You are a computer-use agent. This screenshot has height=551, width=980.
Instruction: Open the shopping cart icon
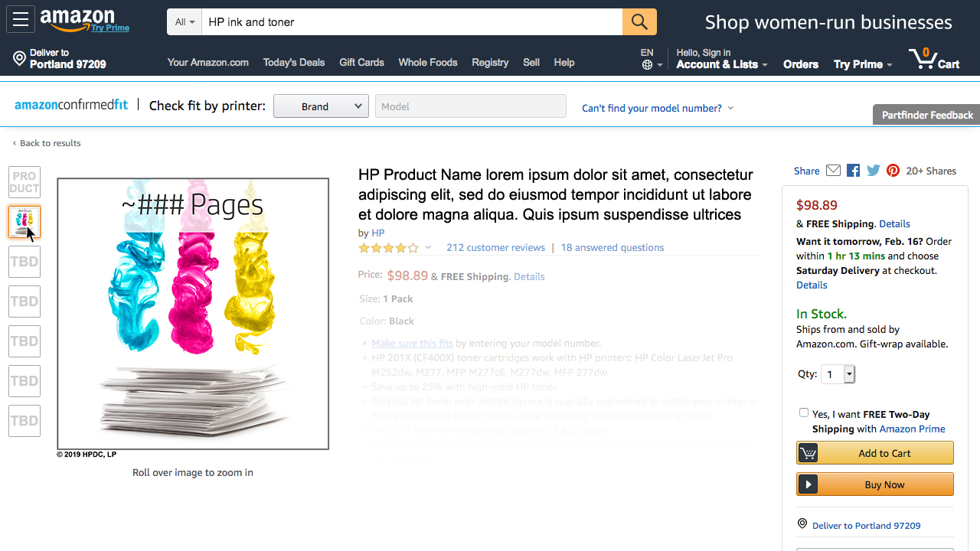click(933, 59)
